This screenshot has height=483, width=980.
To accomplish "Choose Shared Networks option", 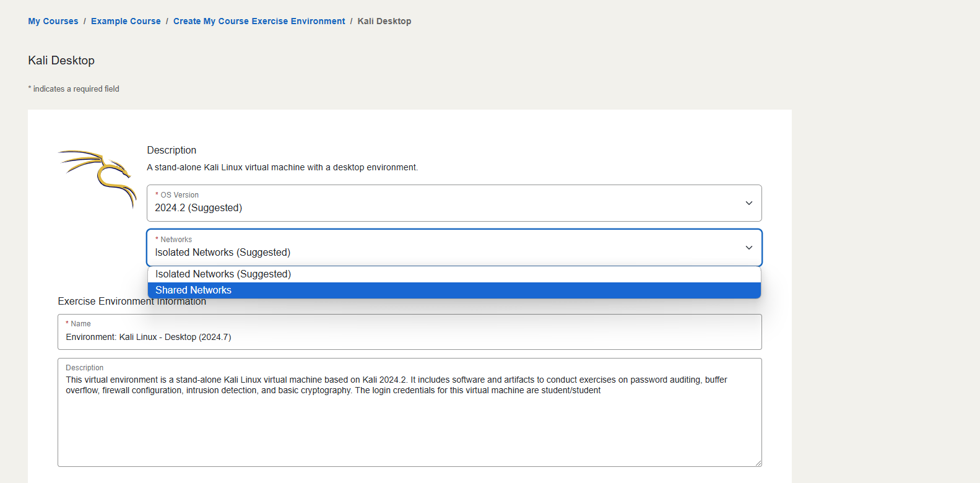I will [454, 290].
